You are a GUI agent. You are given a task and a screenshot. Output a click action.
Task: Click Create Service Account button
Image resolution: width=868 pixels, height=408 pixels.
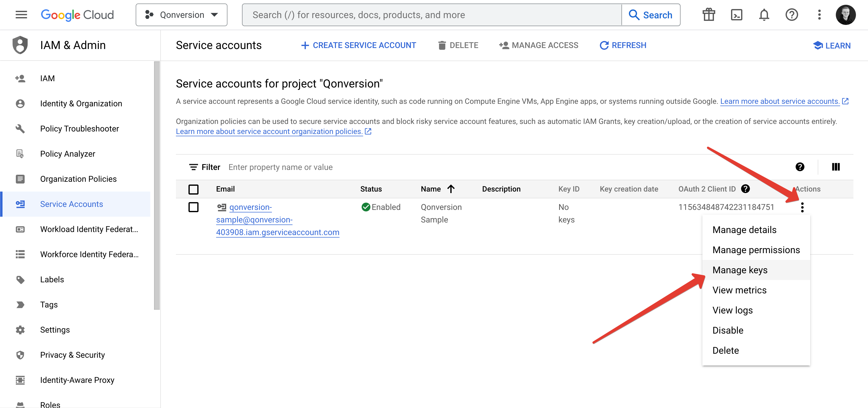(359, 45)
